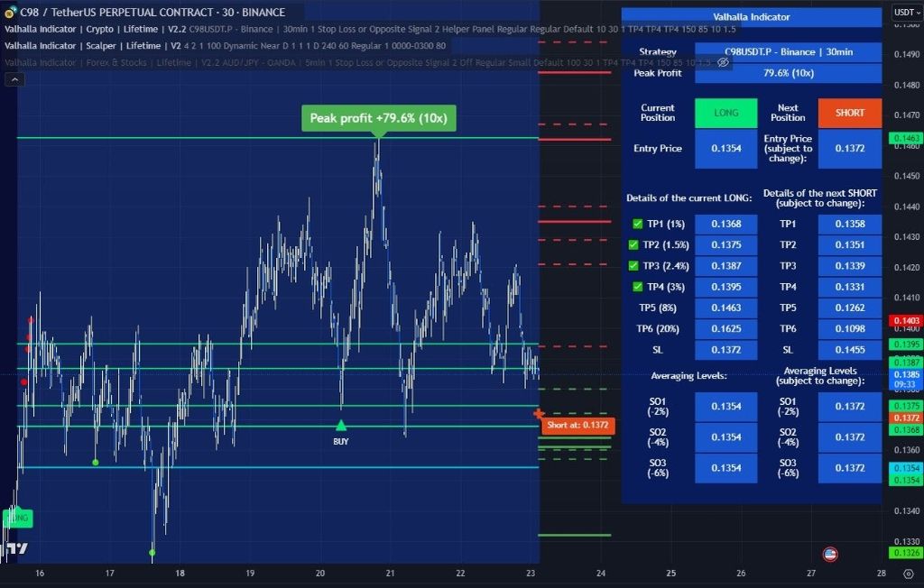Click the TP4 (3%) check mark
Viewport: 924px width, 588px height.
coord(637,287)
